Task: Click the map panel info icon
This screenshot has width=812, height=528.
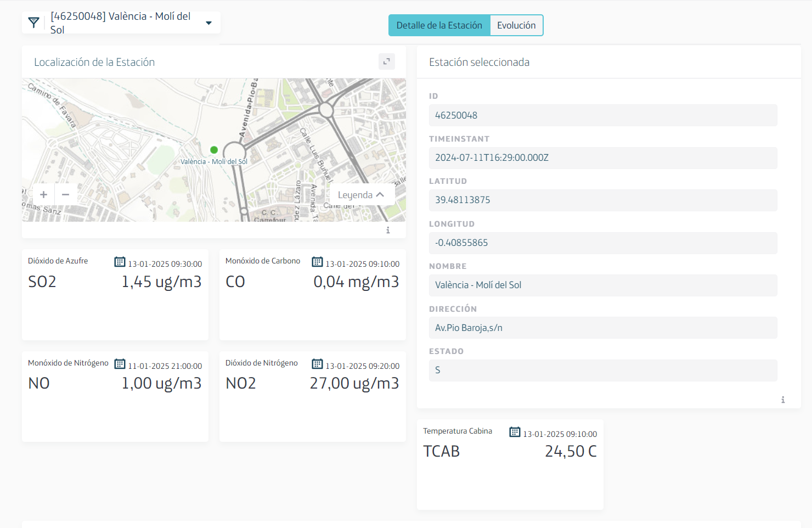Action: [x=388, y=230]
